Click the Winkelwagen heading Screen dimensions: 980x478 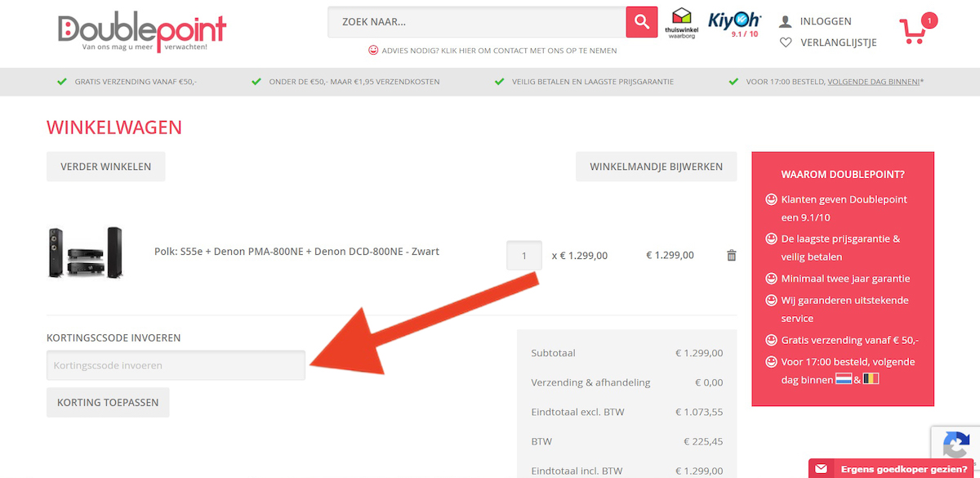point(114,127)
